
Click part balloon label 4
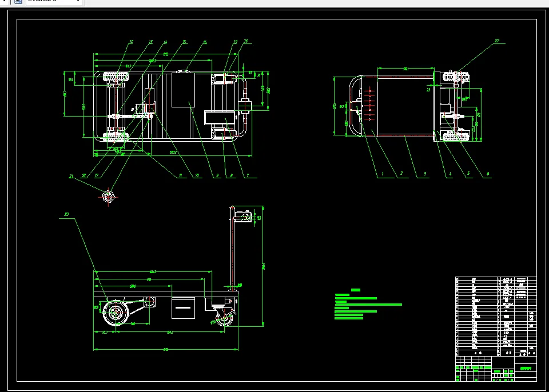pyautogui.click(x=450, y=173)
